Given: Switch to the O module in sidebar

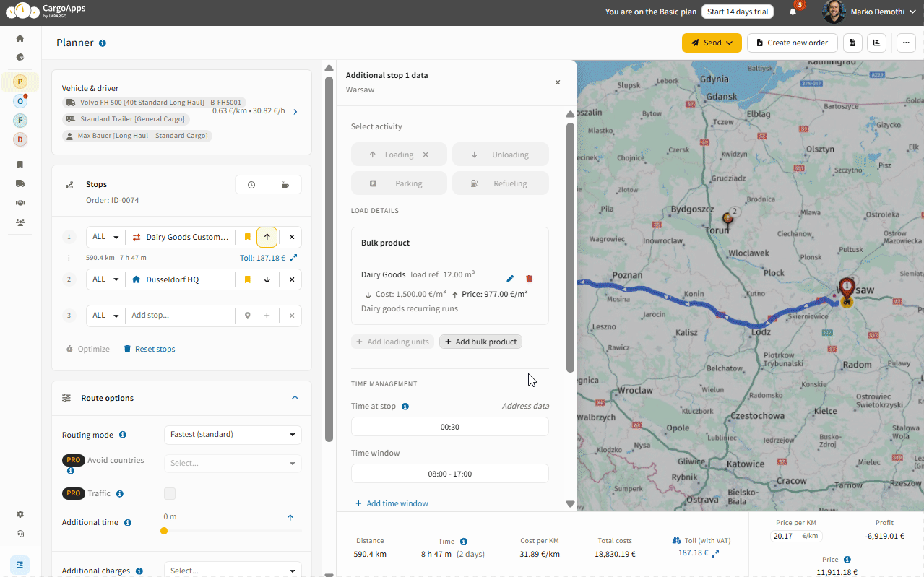Looking at the screenshot, I should tap(20, 101).
